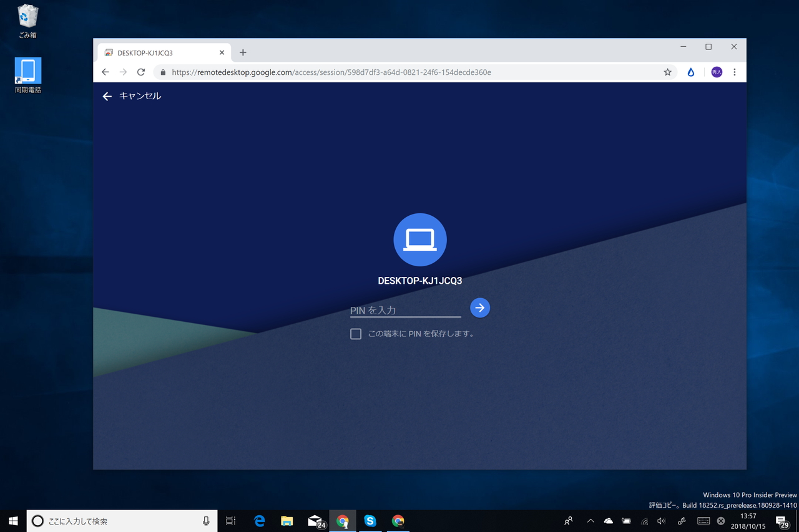Open Task View from the taskbar
This screenshot has height=532, width=799.
[231, 521]
